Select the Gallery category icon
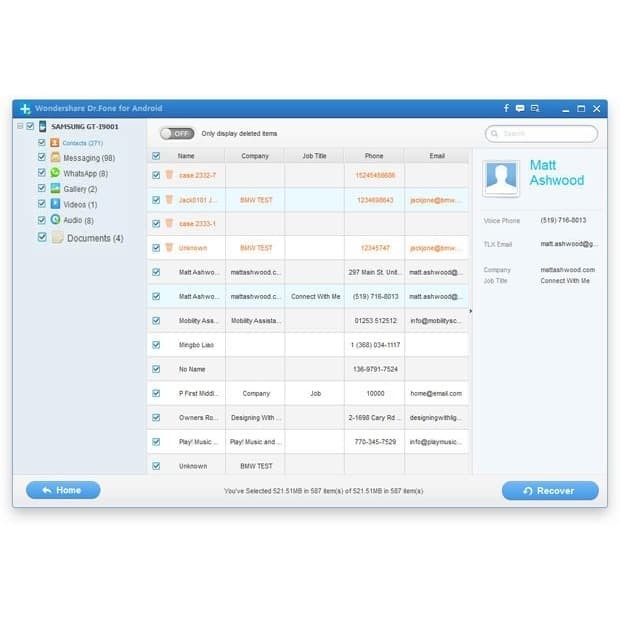This screenshot has width=620, height=620. (x=55, y=188)
